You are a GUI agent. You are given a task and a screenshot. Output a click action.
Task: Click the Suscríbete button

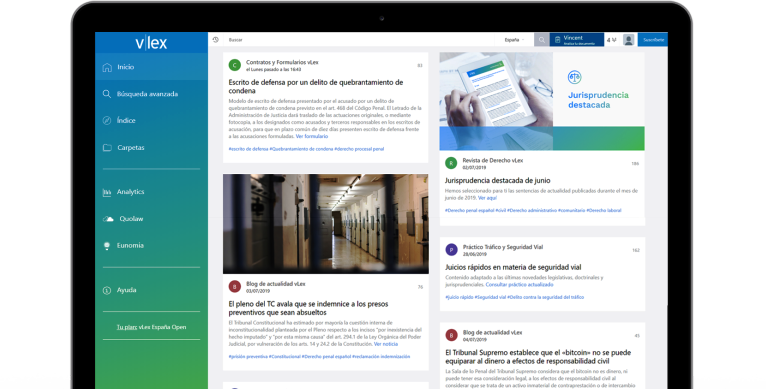click(x=653, y=40)
